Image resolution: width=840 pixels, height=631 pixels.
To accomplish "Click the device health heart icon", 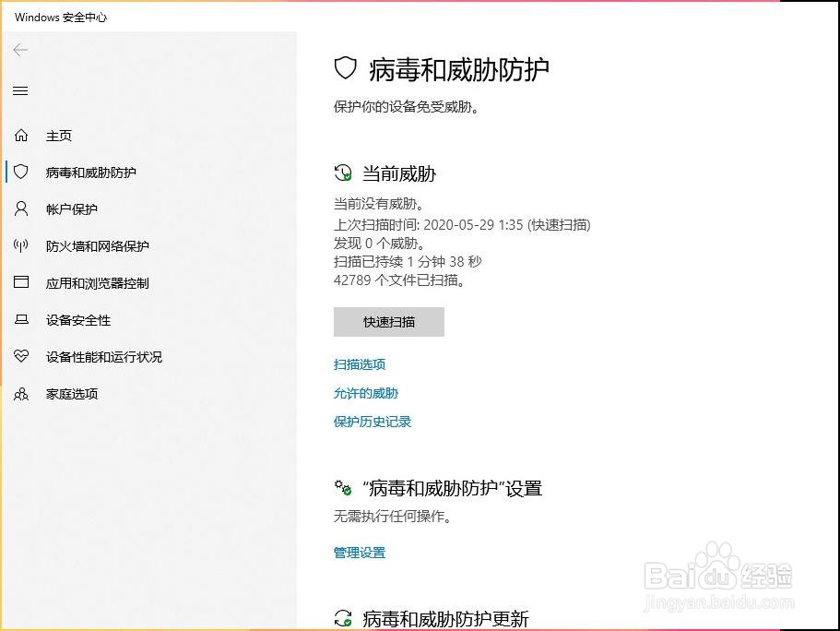I will [21, 356].
